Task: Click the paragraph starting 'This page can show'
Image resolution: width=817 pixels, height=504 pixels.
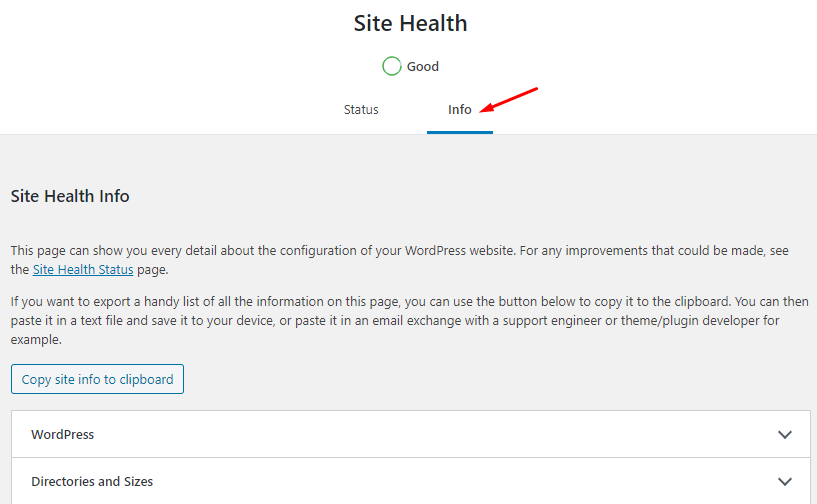Action: click(400, 260)
